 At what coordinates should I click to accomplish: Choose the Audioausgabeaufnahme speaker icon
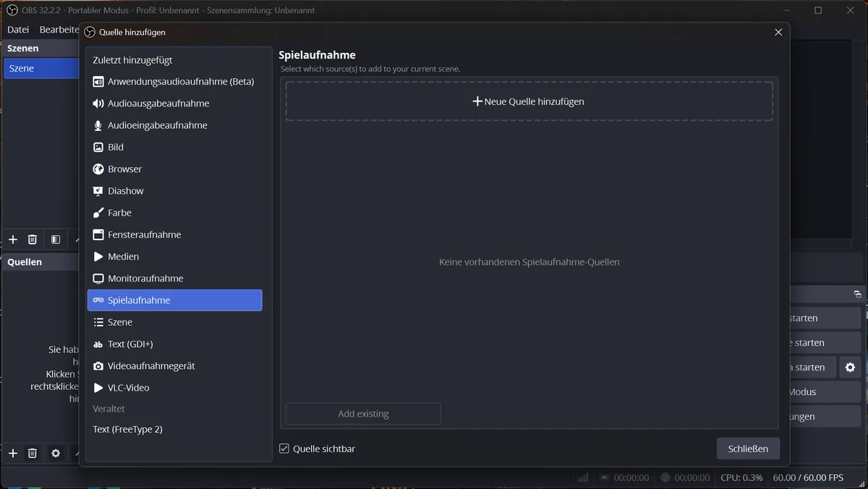pyautogui.click(x=98, y=103)
